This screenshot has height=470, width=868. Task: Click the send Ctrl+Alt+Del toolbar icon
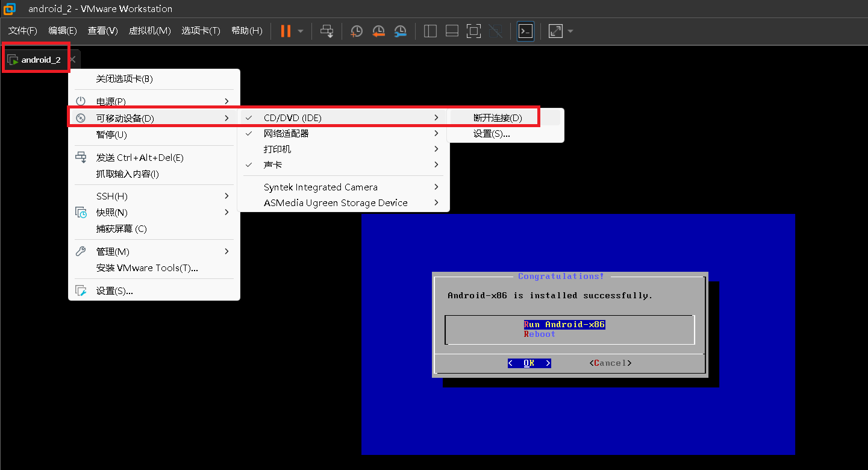327,31
